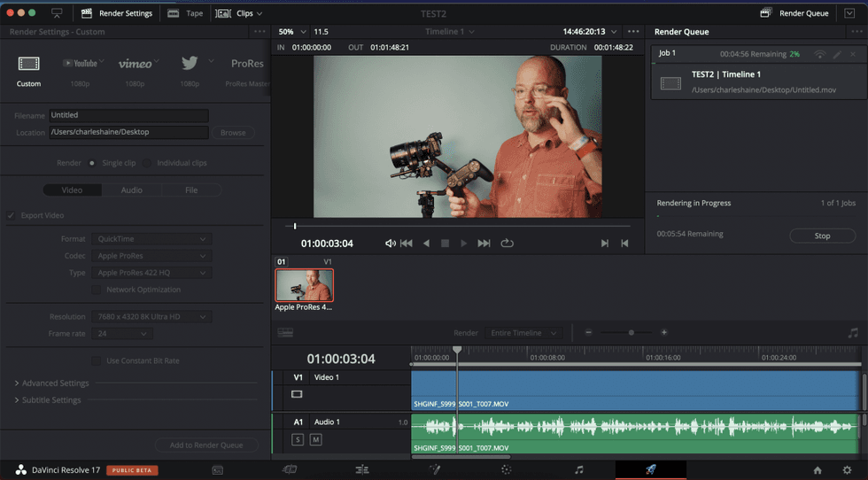Click the Browse location button
This screenshot has width=868, height=480.
click(x=233, y=133)
